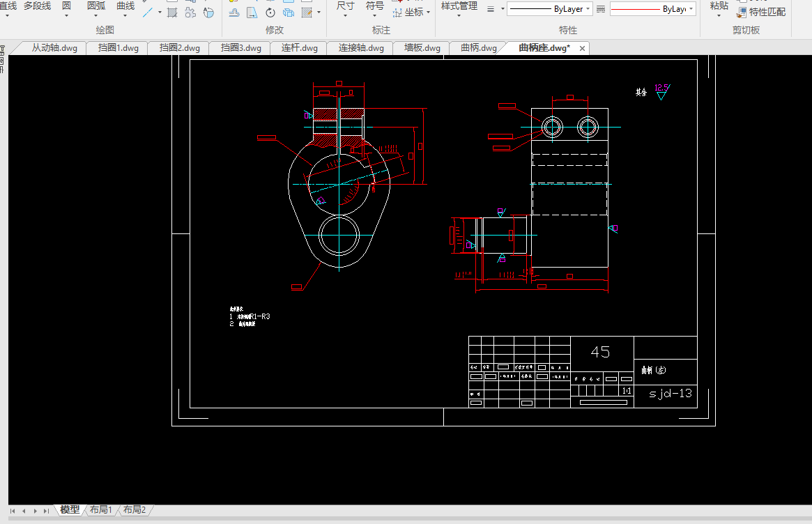Click the 多段线 polyline button

click(x=37, y=6)
